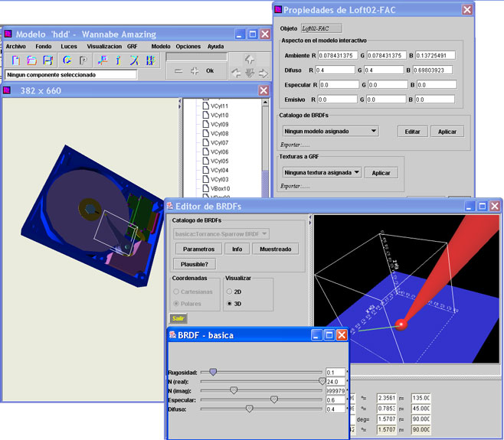The image size is (504, 440).
Task: Select the Polares coordinates radio button
Action: 176,304
